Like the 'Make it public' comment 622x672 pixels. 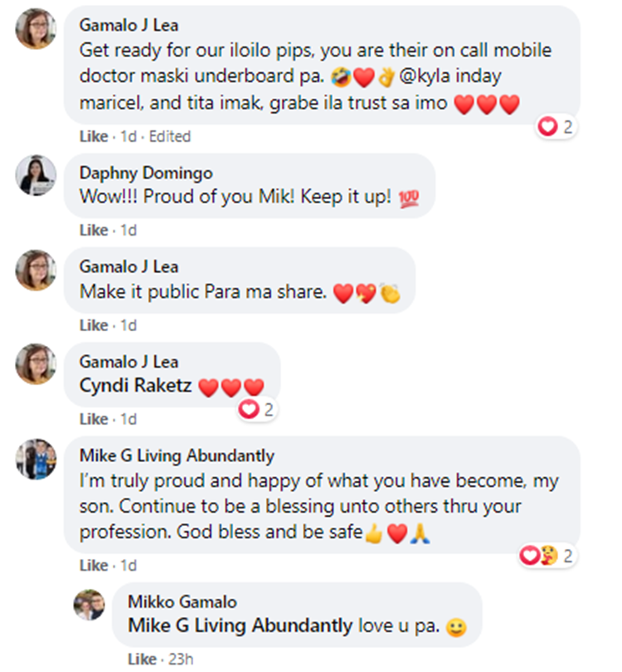tap(94, 325)
